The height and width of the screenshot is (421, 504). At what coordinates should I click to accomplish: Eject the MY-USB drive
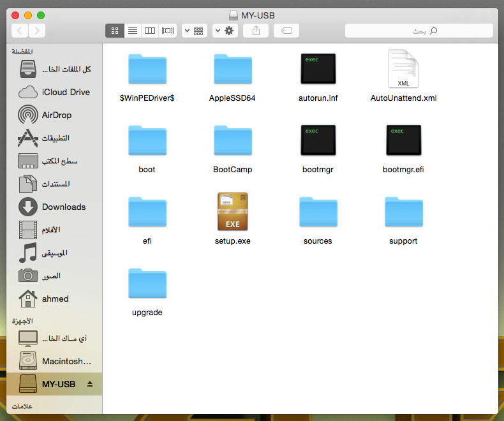tap(90, 384)
